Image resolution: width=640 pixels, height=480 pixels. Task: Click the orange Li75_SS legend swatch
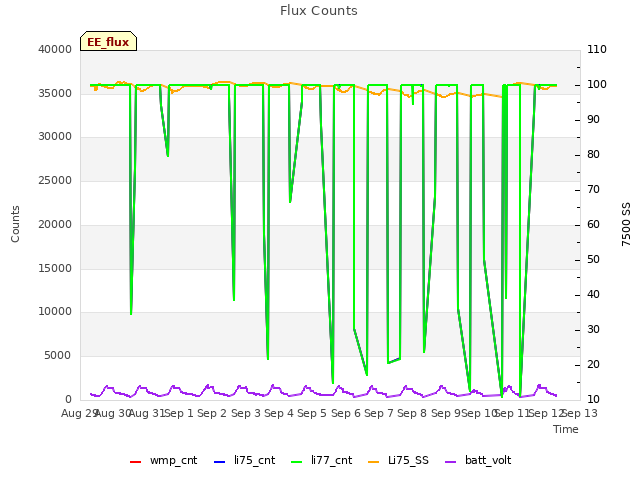[374, 462]
